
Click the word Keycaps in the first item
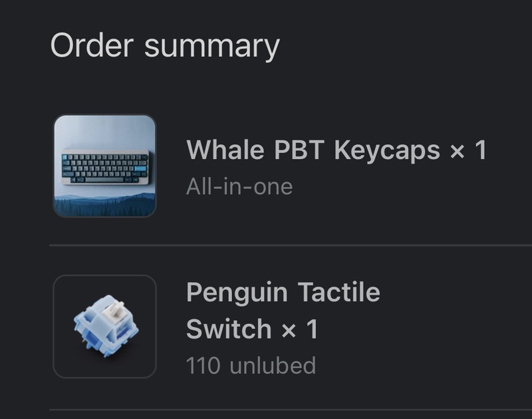pos(387,150)
